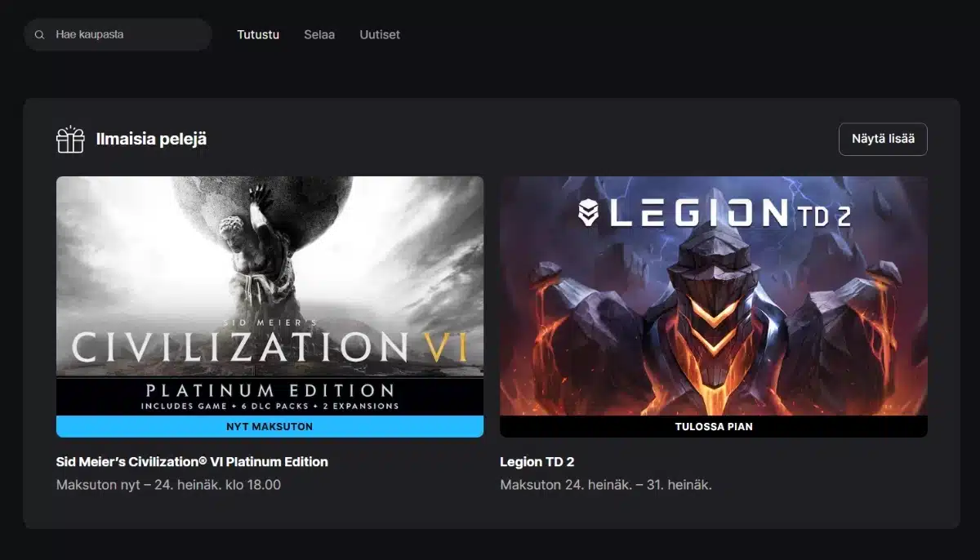Open the Tutustu tab
This screenshot has height=560, width=980.
[258, 35]
